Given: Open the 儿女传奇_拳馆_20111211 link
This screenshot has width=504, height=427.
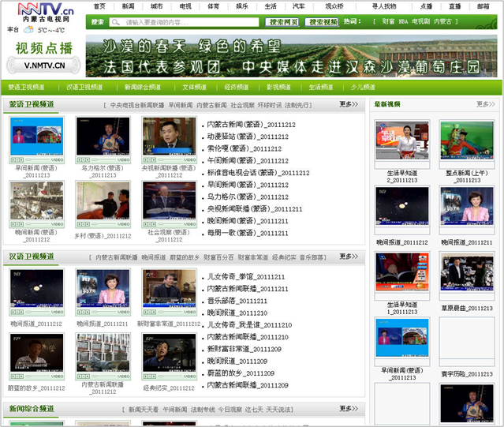Looking at the screenshot, I should (x=245, y=277).
